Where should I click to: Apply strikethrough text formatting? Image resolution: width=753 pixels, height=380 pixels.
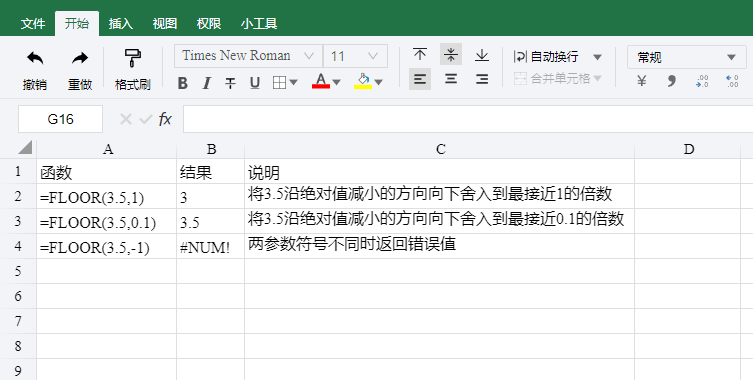pos(231,83)
